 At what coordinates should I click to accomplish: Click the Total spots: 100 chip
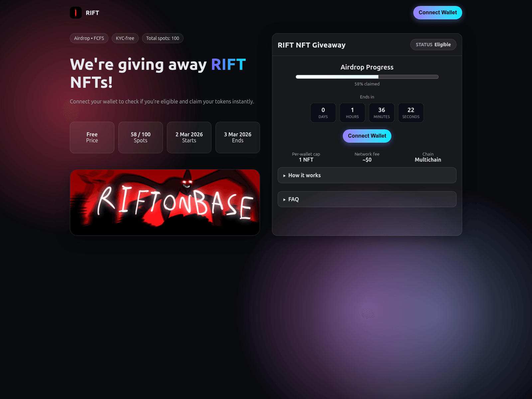pos(162,38)
